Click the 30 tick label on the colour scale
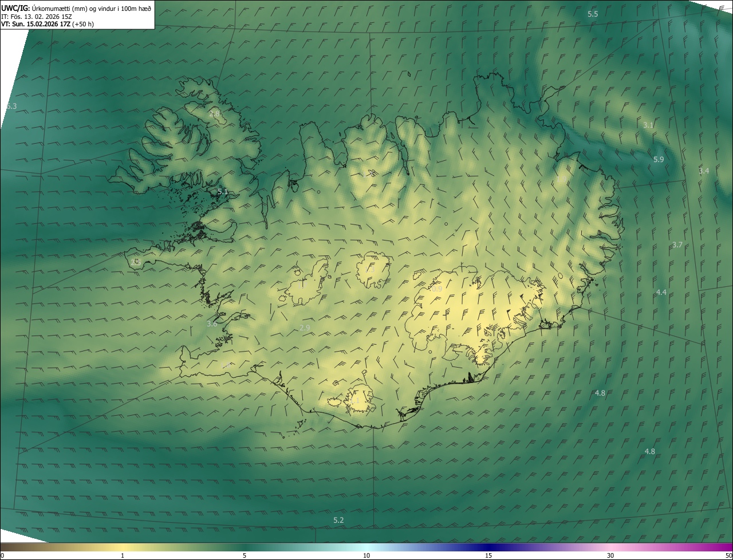 point(610,555)
